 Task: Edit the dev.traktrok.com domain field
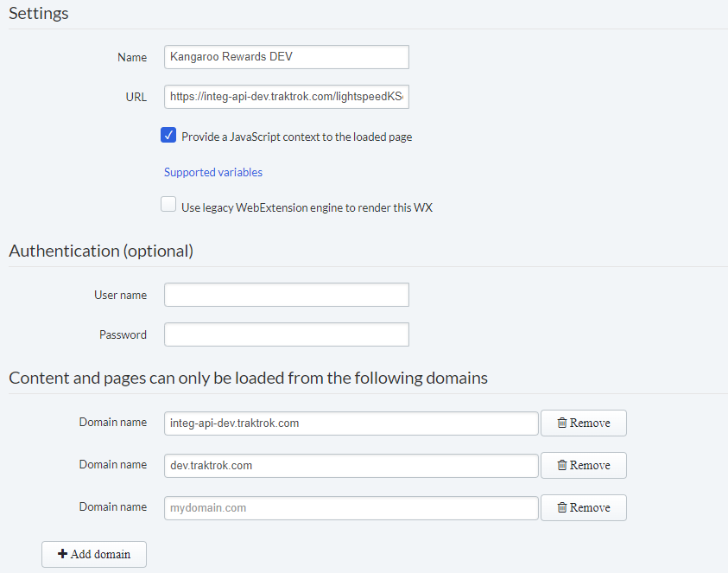pyautogui.click(x=351, y=466)
